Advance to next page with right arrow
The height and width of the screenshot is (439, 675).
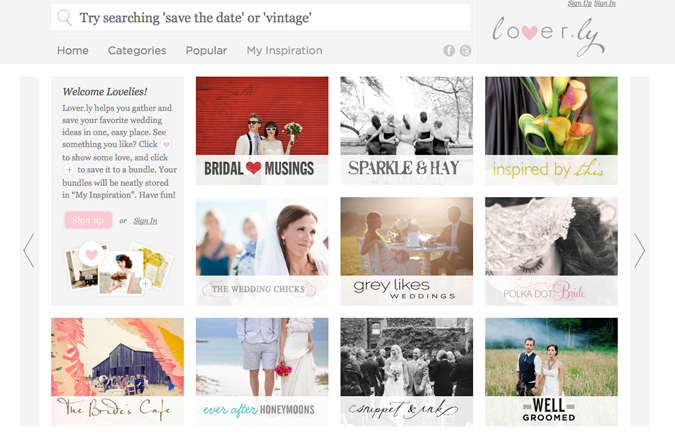[x=640, y=251]
